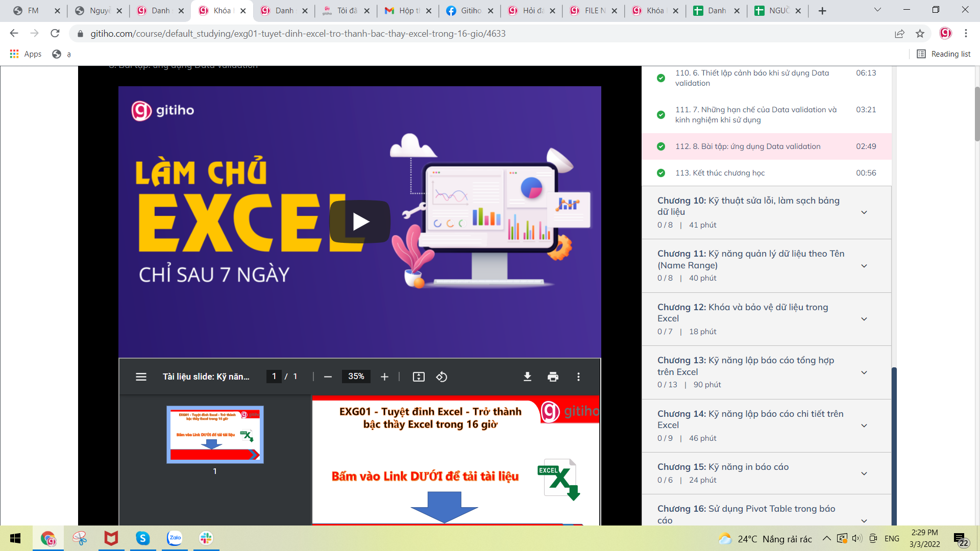Open lesson 113 Kết thúc chương học
This screenshot has width=980, height=551.
(767, 173)
